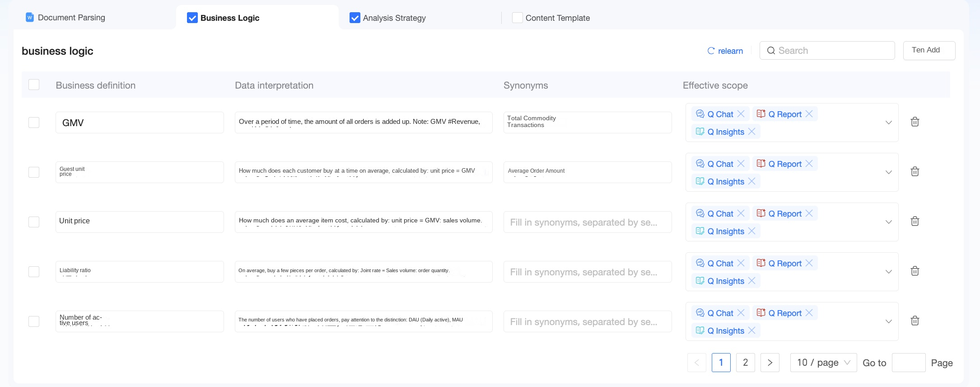Remove Q Chat tag from GMV row
This screenshot has height=387, width=980.
point(741,114)
